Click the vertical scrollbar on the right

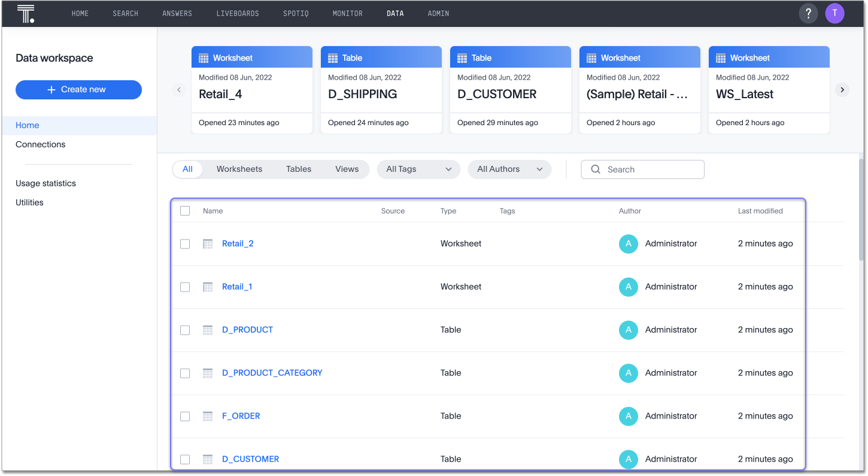tap(861, 210)
